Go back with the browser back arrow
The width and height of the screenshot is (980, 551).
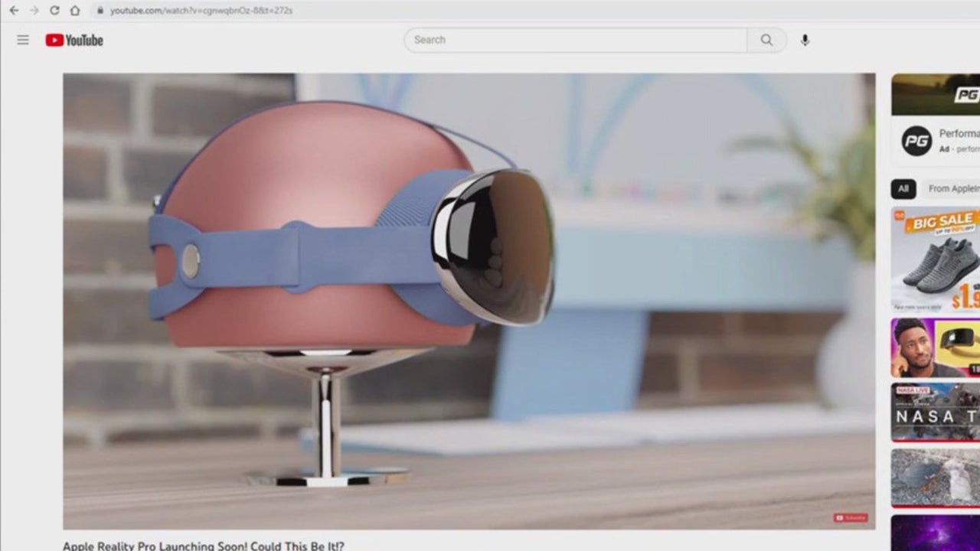pos(13,11)
